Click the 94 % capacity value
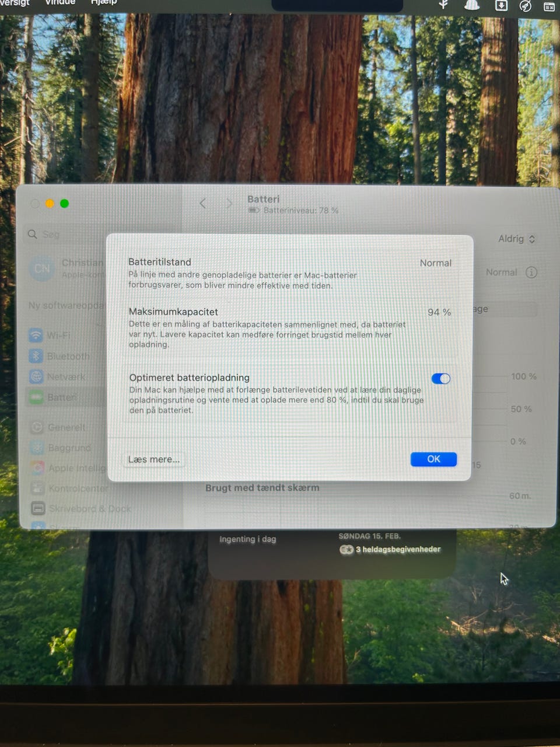This screenshot has width=560, height=747. tap(439, 312)
